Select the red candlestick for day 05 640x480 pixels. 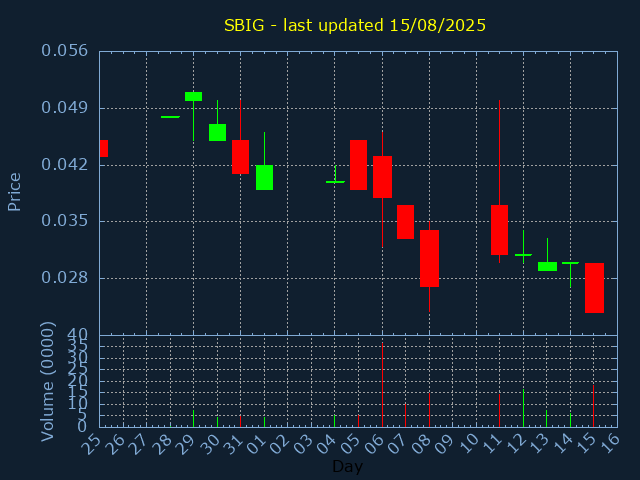click(358, 165)
